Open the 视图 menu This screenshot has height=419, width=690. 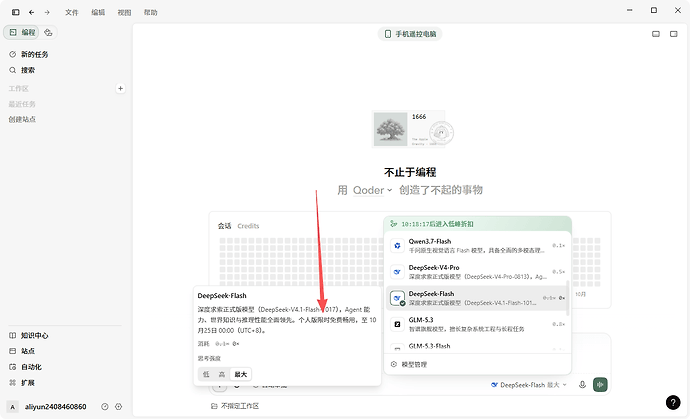click(x=125, y=12)
